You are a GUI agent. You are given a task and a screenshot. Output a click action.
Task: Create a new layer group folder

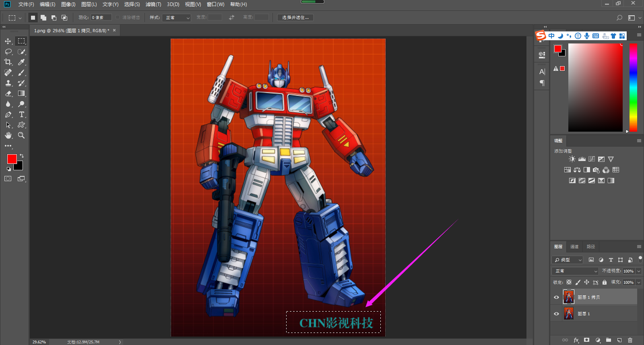click(x=609, y=340)
